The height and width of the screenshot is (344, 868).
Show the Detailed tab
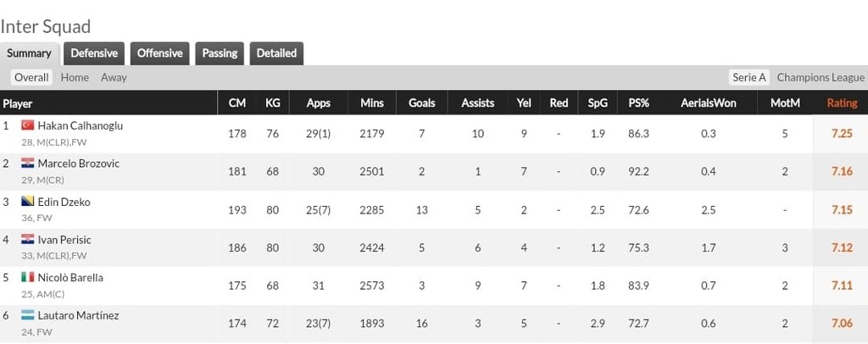tap(276, 53)
